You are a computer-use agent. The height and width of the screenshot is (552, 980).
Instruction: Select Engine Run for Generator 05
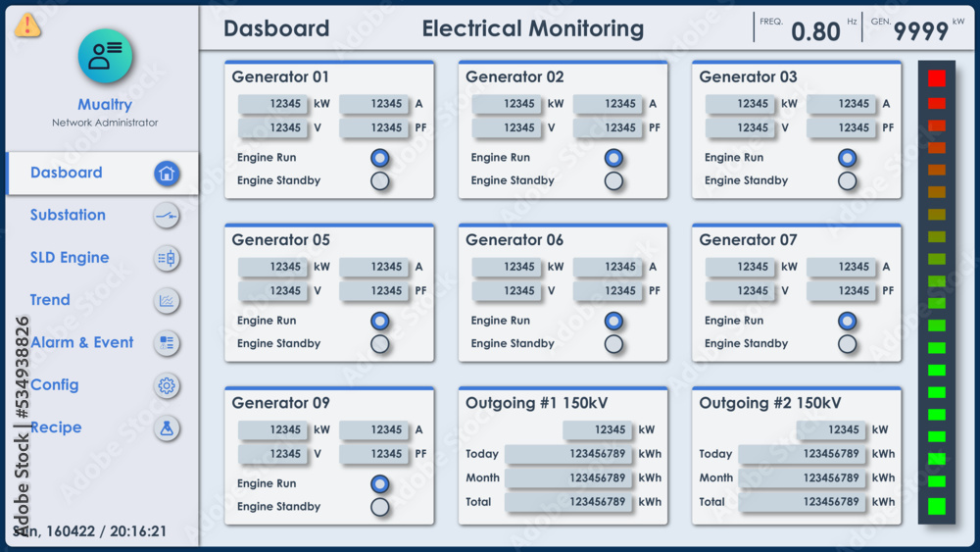point(379,321)
